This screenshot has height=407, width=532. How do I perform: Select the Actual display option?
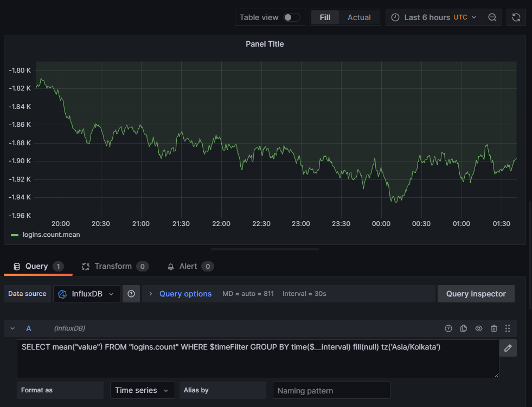(x=359, y=17)
